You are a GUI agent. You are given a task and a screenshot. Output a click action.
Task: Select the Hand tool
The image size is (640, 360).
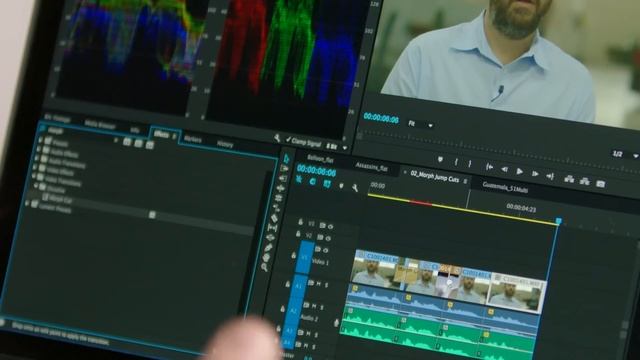click(x=266, y=258)
